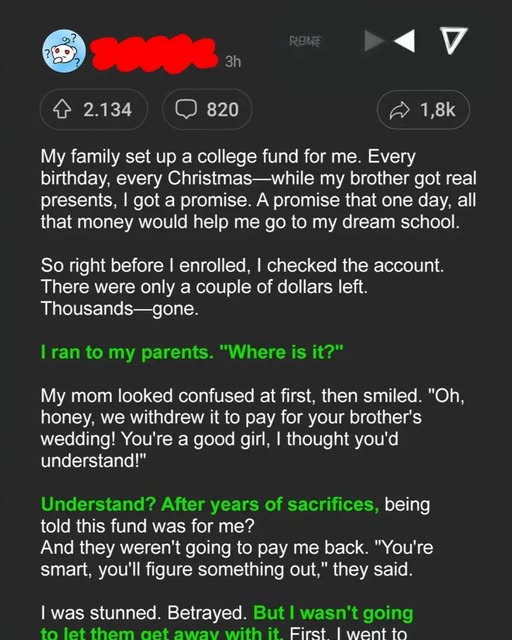Open the poster's Snoo avatar profile picture
512x640 pixels.
pos(64,51)
